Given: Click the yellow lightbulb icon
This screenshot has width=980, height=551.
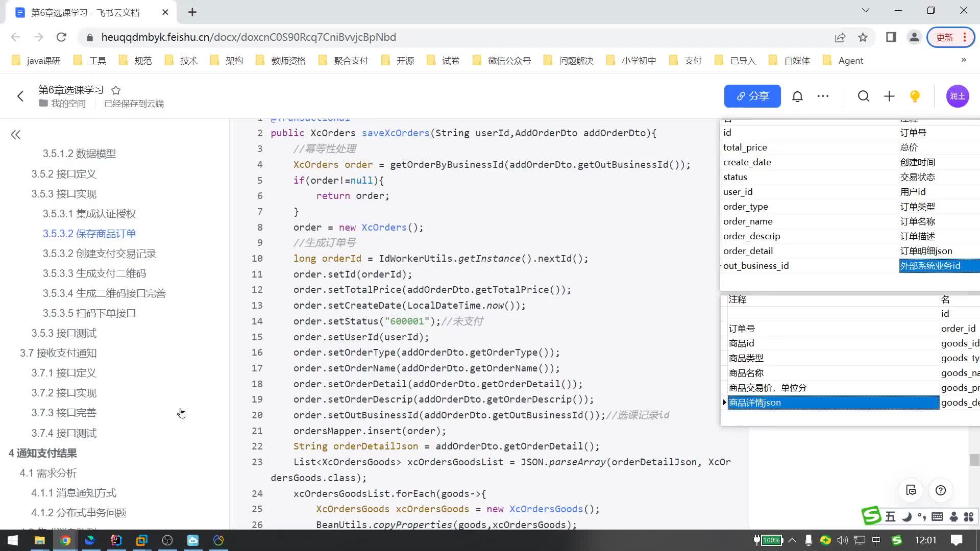Looking at the screenshot, I should tap(915, 96).
